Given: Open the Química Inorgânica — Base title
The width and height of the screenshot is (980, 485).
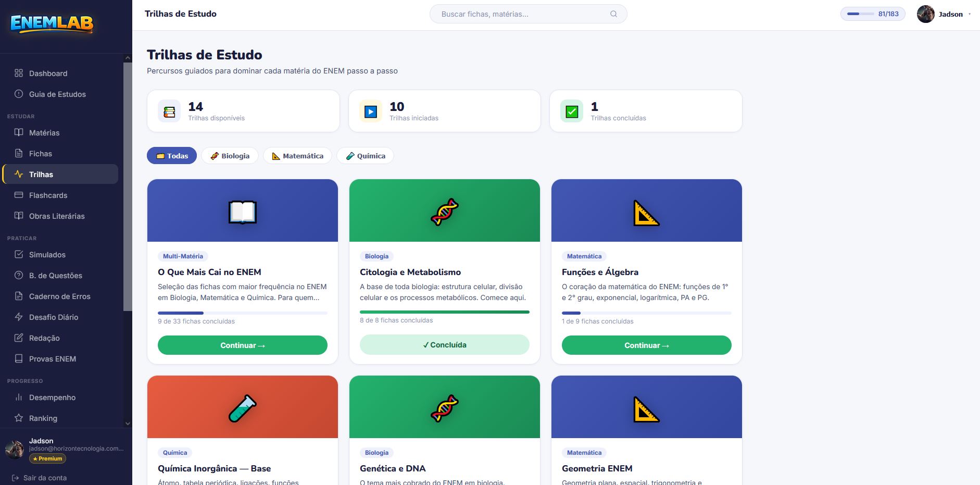Looking at the screenshot, I should coord(214,468).
